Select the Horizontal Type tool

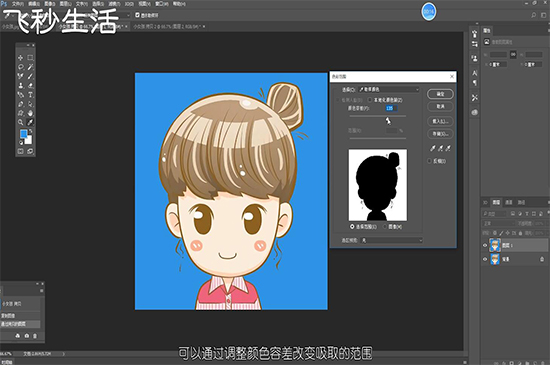click(31, 95)
